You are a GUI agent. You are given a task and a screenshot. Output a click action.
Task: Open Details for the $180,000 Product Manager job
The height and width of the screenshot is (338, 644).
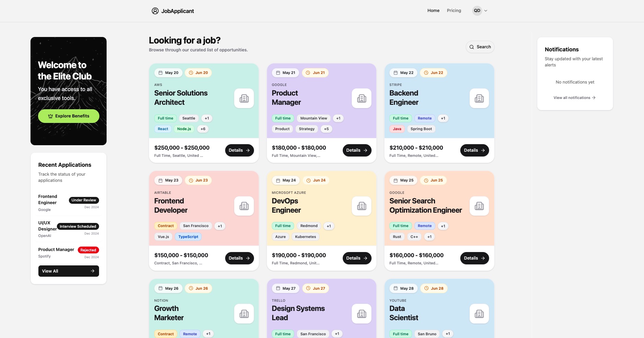[357, 150]
